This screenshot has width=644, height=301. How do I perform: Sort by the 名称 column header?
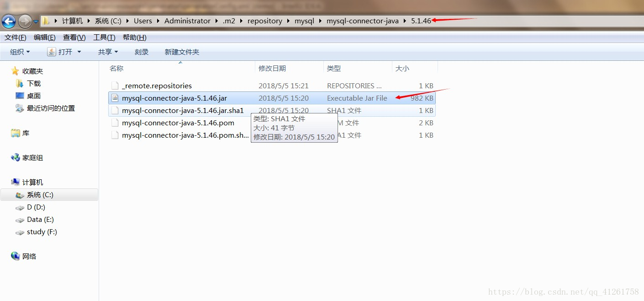[116, 68]
